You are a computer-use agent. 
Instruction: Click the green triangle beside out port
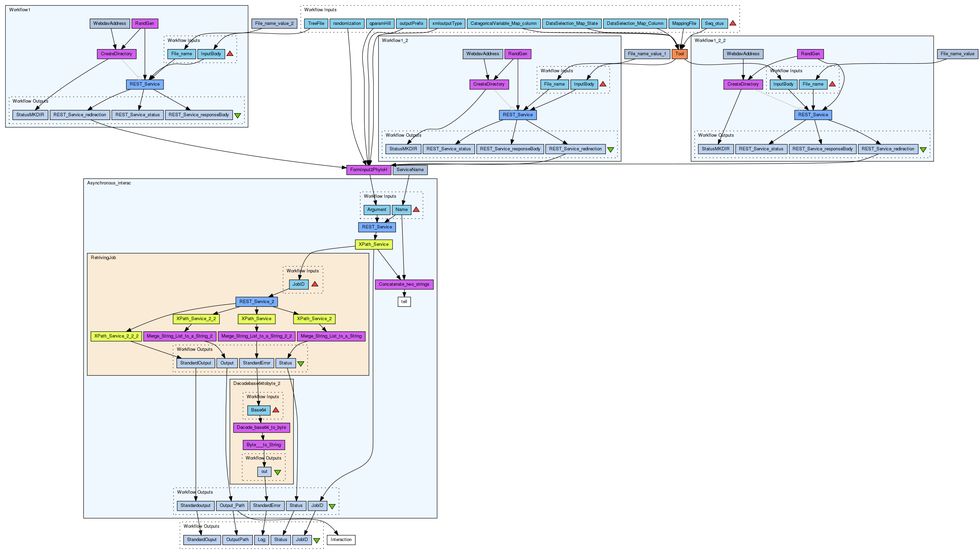pos(277,472)
